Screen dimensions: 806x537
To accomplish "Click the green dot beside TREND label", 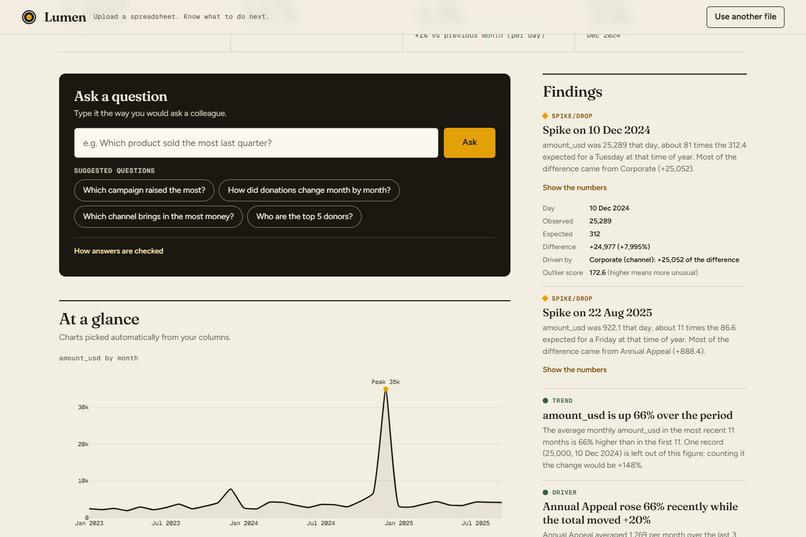I will point(545,400).
